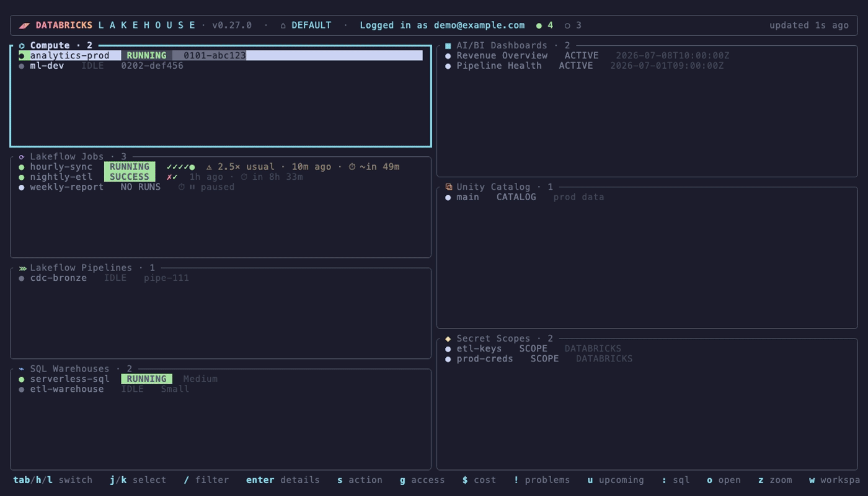Image resolution: width=868 pixels, height=496 pixels.
Task: Click version label v0.27.0
Action: pos(232,25)
